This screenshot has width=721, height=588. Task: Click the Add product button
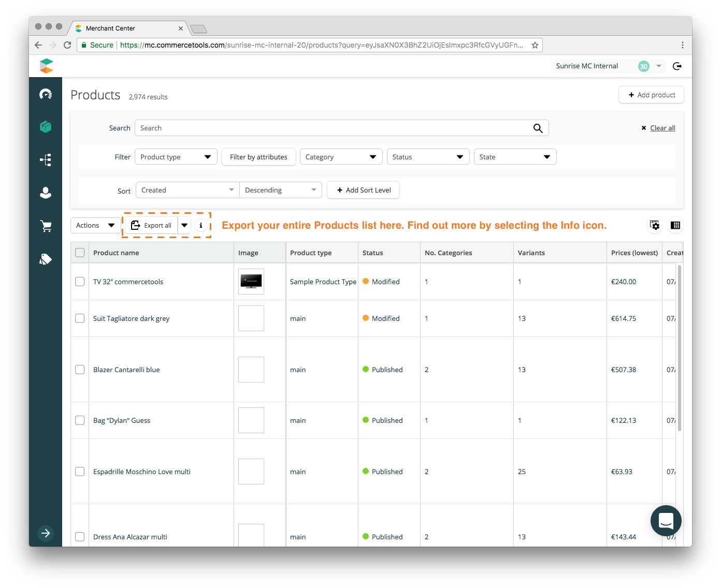pos(651,95)
